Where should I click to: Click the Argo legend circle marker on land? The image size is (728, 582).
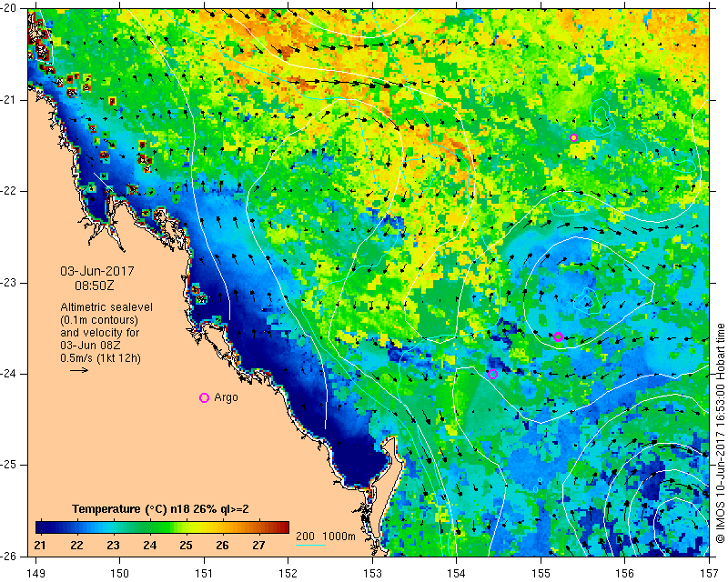point(204,397)
